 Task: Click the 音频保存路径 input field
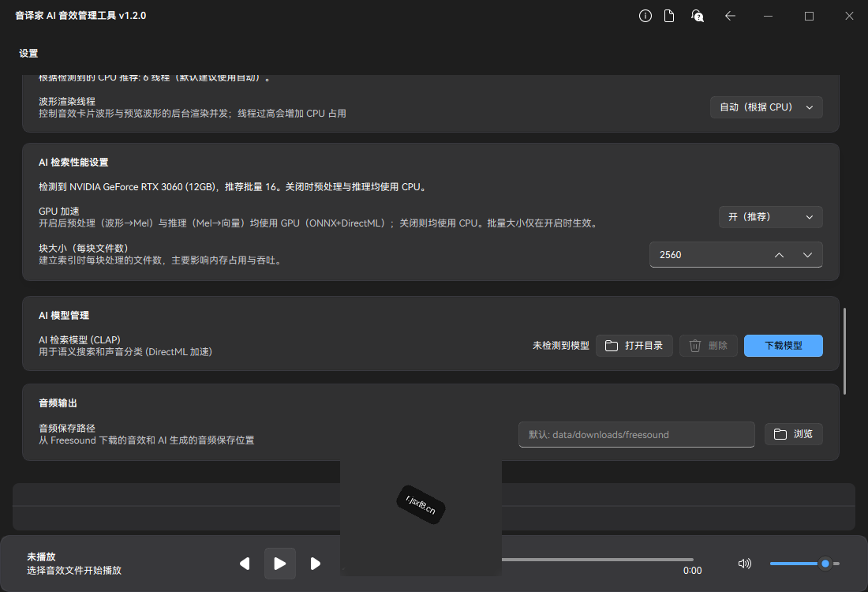637,435
